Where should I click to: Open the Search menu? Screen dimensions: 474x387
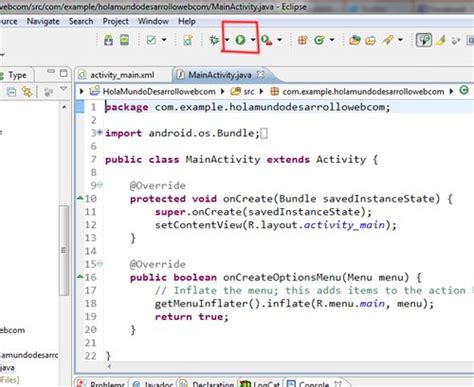click(81, 21)
